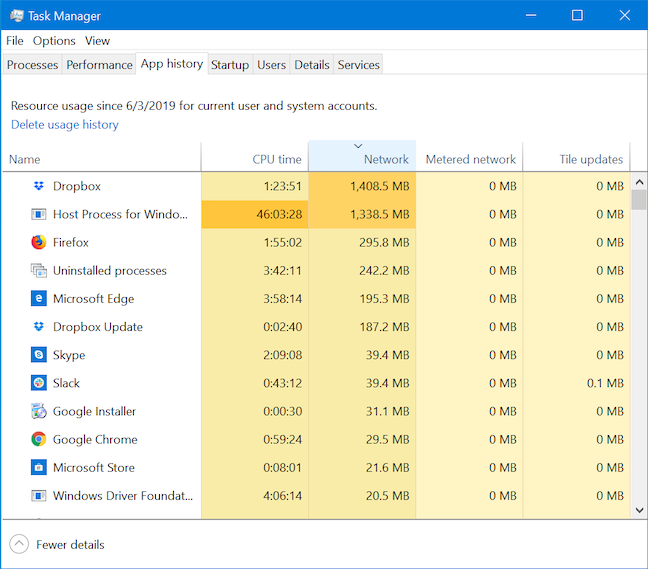Click the scrollbar up arrow
Screen dimensions: 648x569
point(639,182)
